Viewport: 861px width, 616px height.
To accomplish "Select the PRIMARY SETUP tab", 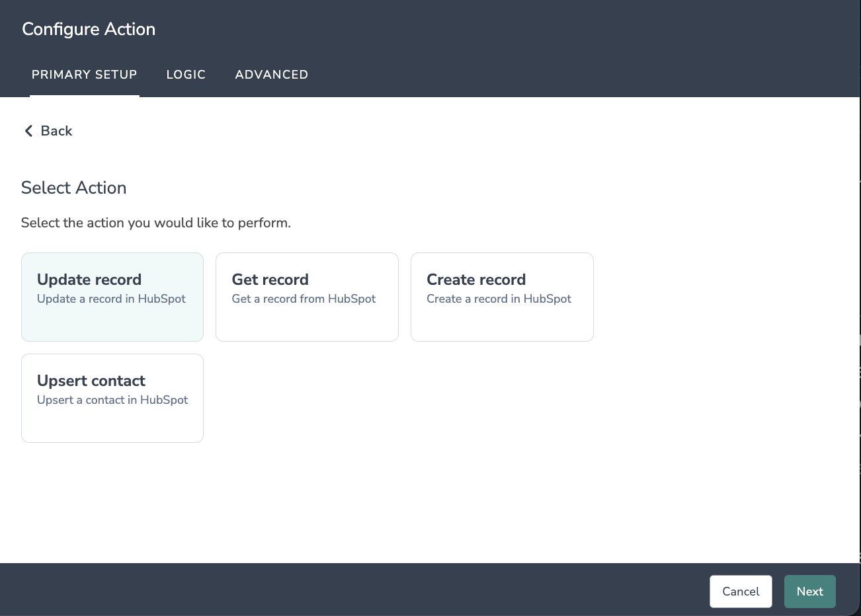I will [85, 75].
